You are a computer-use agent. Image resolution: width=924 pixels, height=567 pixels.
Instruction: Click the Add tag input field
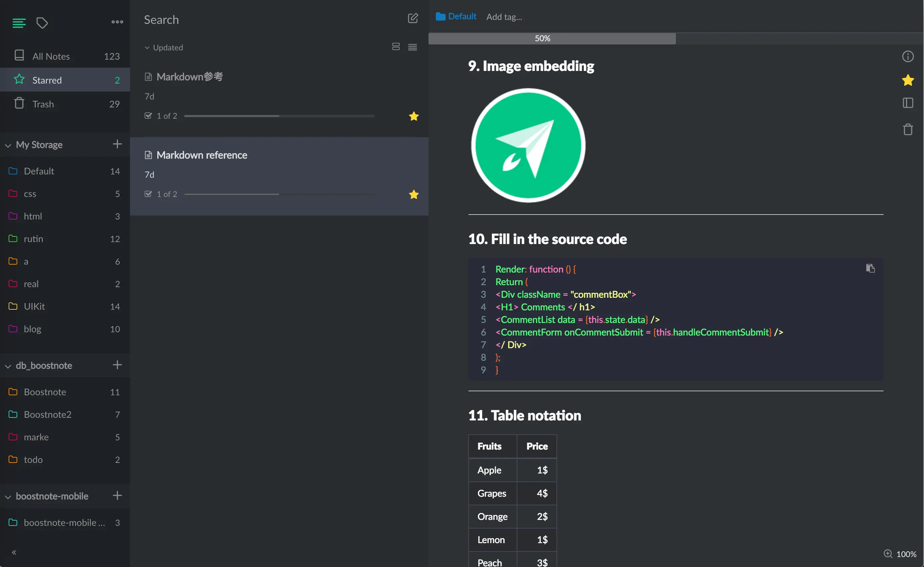point(504,17)
